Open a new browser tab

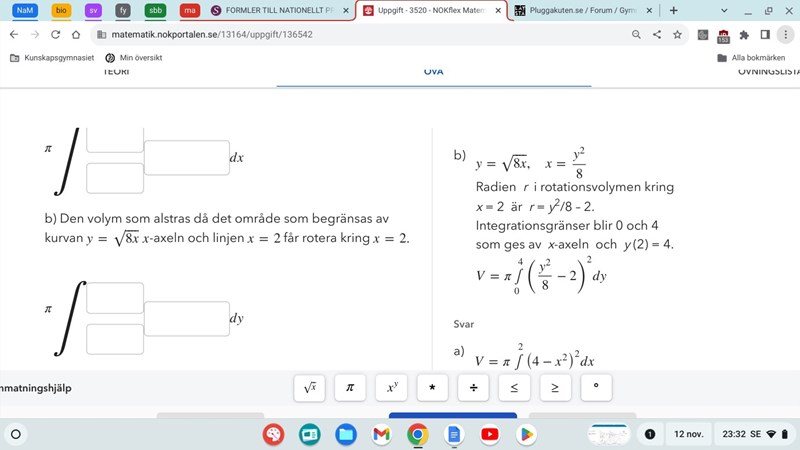click(x=673, y=10)
